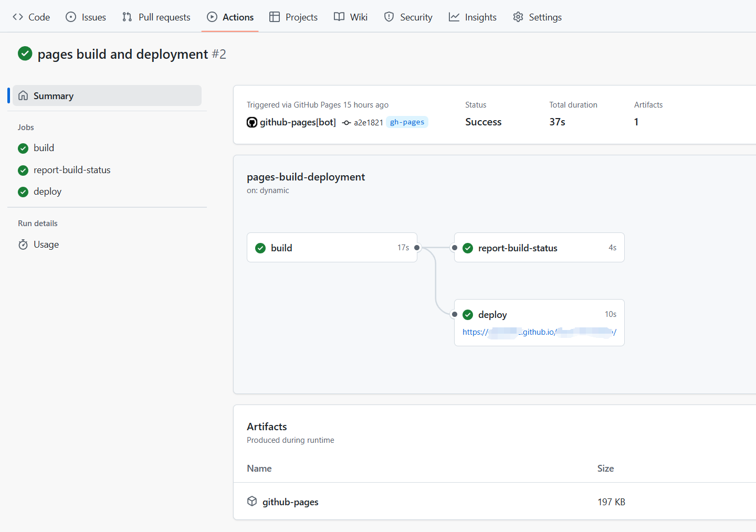This screenshot has height=532, width=756.
Task: Click the Usage stopwatch icon
Action: pyautogui.click(x=23, y=244)
